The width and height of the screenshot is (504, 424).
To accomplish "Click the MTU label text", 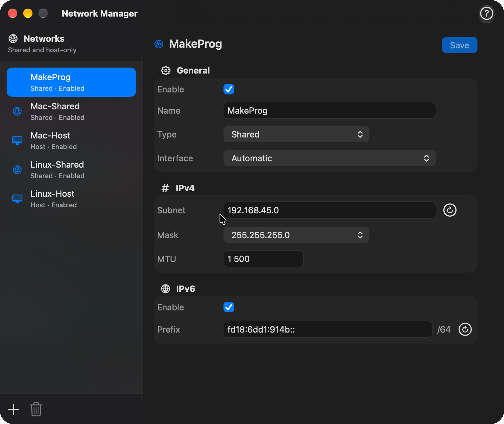I will (166, 259).
